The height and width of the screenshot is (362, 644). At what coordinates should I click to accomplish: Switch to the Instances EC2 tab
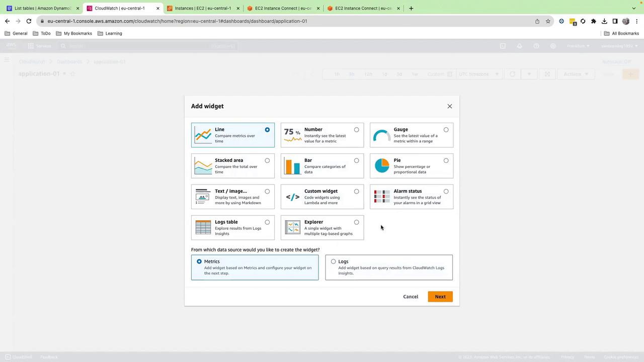203,8
